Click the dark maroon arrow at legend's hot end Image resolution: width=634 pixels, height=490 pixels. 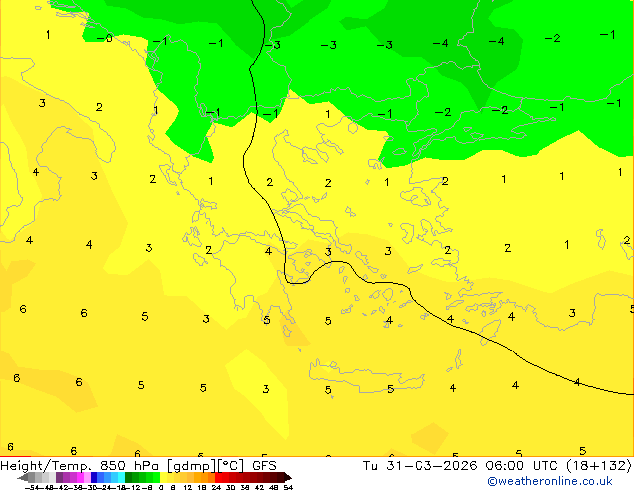pyautogui.click(x=287, y=477)
